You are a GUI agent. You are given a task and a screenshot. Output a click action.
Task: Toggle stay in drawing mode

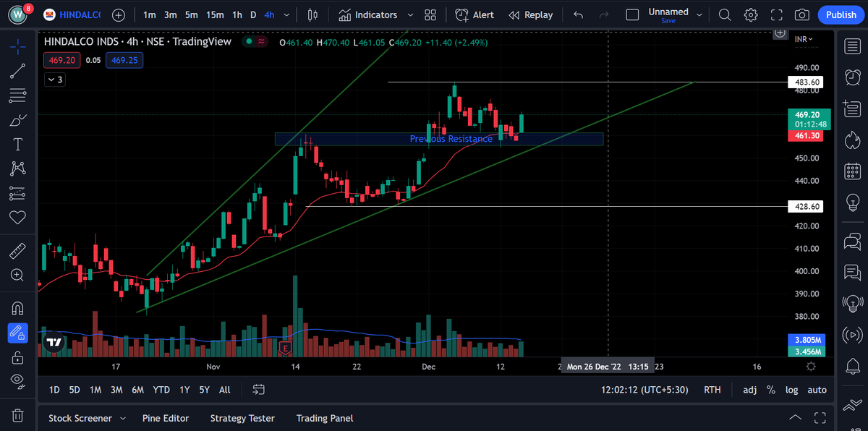(x=18, y=333)
